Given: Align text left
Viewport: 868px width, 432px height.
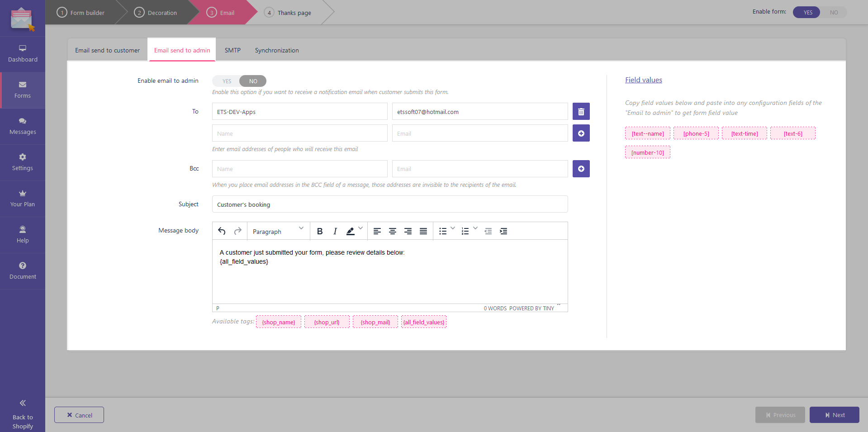Looking at the screenshot, I should tap(377, 231).
